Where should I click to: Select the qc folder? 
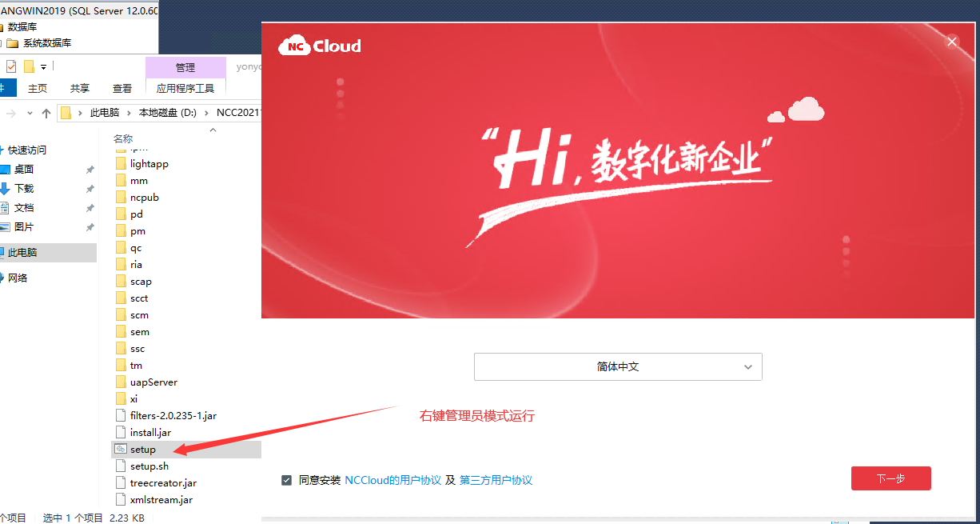(x=136, y=248)
